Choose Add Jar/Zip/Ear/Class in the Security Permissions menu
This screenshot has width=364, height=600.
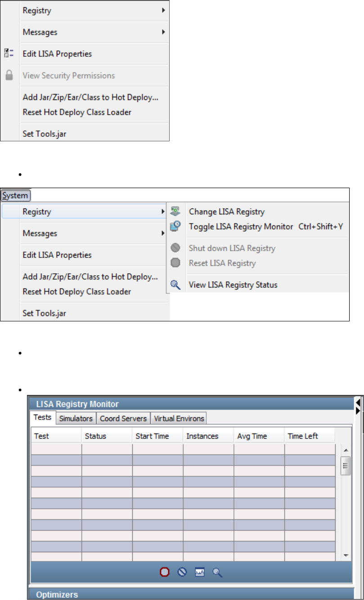[x=90, y=97]
